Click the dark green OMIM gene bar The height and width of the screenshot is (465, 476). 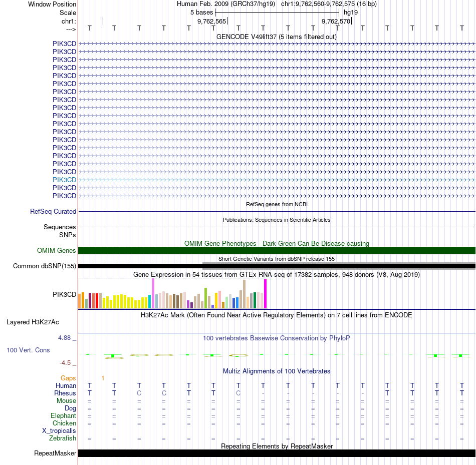tap(277, 251)
